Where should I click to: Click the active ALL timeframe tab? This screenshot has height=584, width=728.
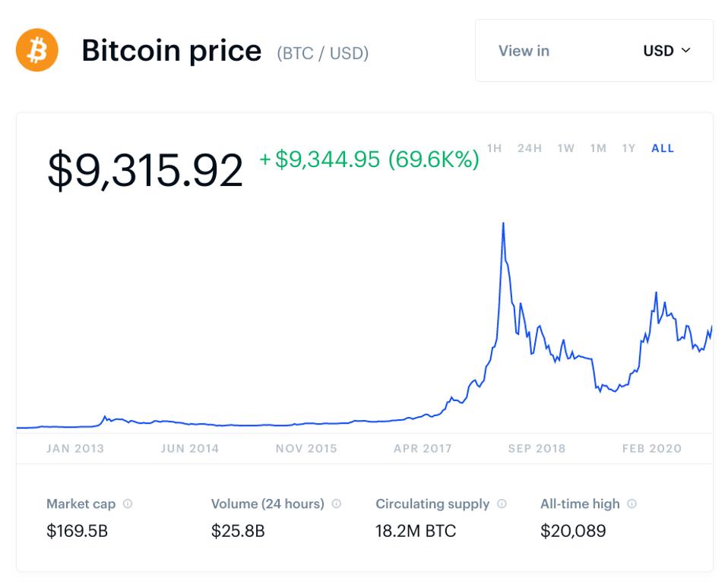pyautogui.click(x=663, y=148)
